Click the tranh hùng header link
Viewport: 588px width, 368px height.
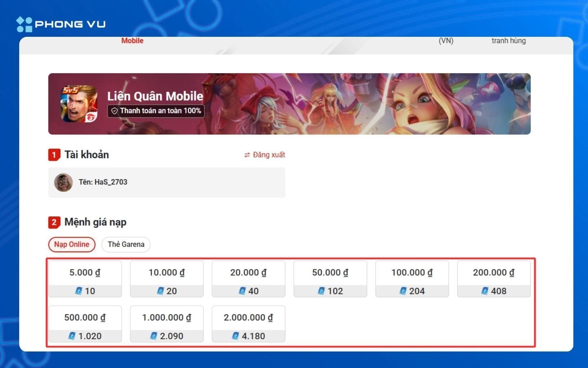click(508, 40)
